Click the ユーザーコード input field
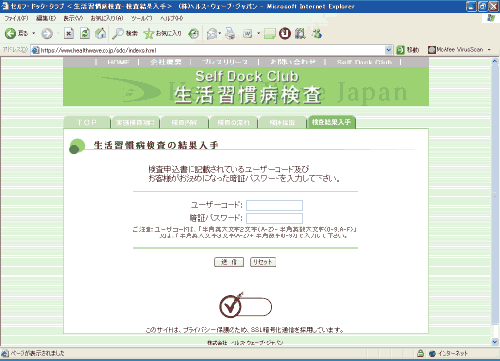Image resolution: width=500 pixels, height=361 pixels. point(274,205)
